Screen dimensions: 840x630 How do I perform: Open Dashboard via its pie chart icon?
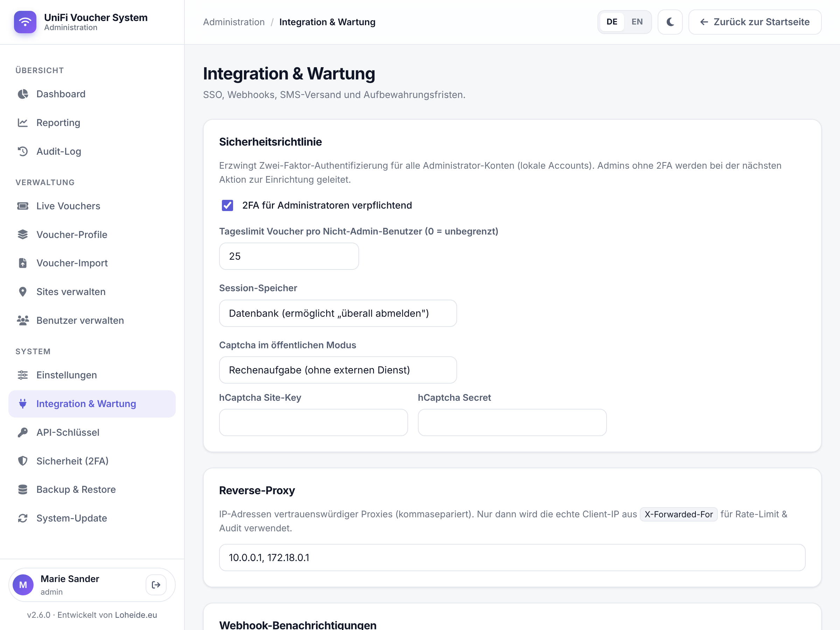[x=23, y=94]
